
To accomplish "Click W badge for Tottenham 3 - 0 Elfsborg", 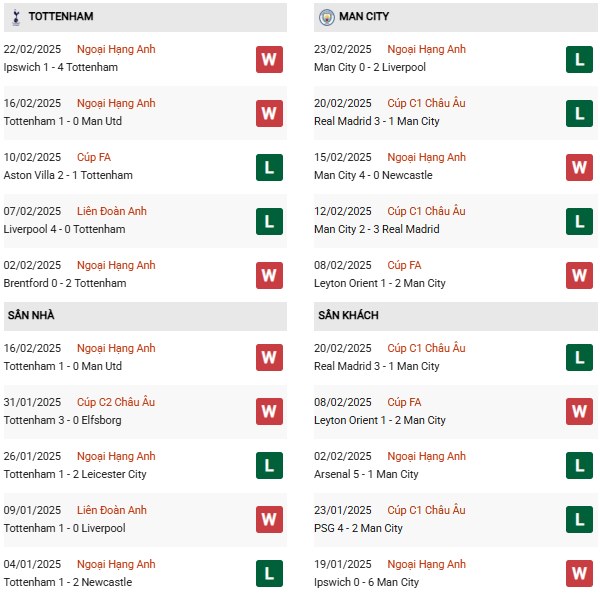I will pyautogui.click(x=269, y=412).
